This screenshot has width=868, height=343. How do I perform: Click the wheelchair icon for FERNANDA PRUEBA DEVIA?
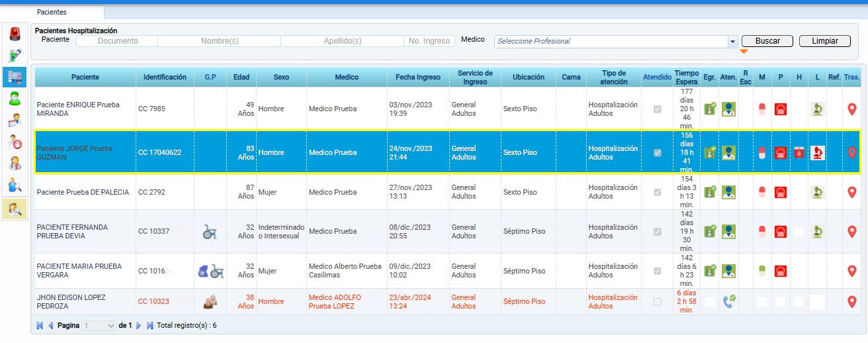[210, 232]
